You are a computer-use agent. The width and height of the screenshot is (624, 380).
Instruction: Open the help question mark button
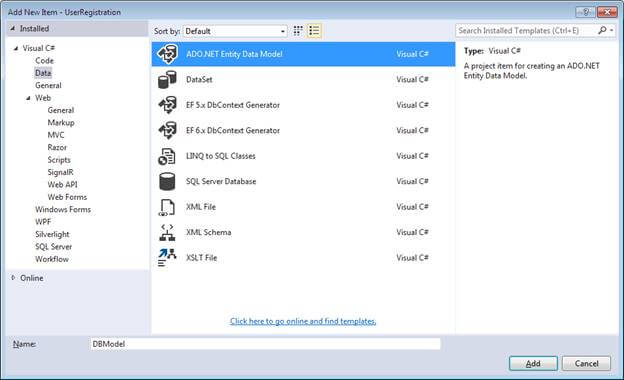pos(586,12)
